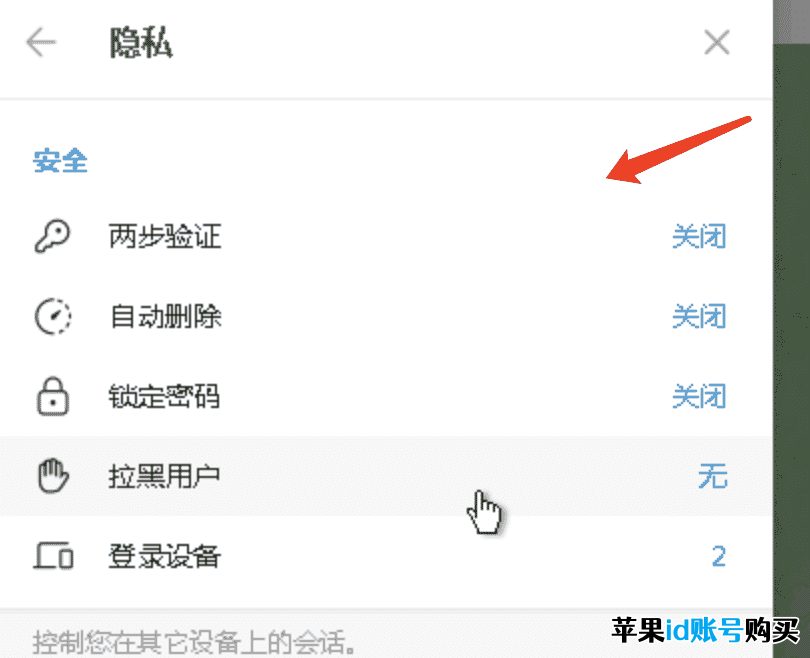Image resolution: width=810 pixels, height=658 pixels.
Task: Click 关闭 status next to 锁定密码
Action: [x=699, y=396]
